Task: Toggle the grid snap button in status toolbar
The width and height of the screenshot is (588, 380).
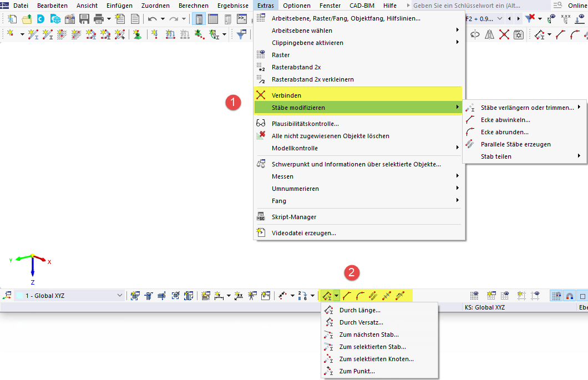Action: (x=556, y=296)
